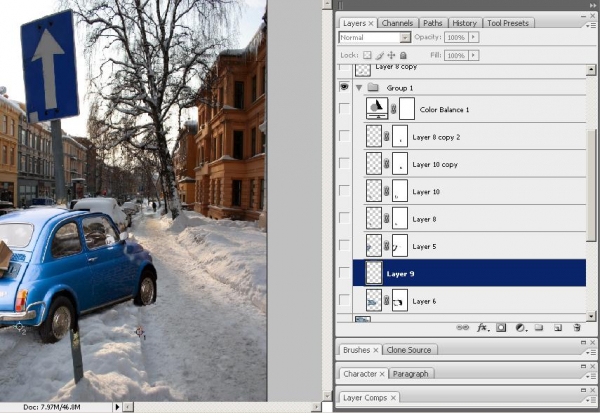Open the Character panel options menu
Viewport: 600px width, 413px height.
click(590, 376)
